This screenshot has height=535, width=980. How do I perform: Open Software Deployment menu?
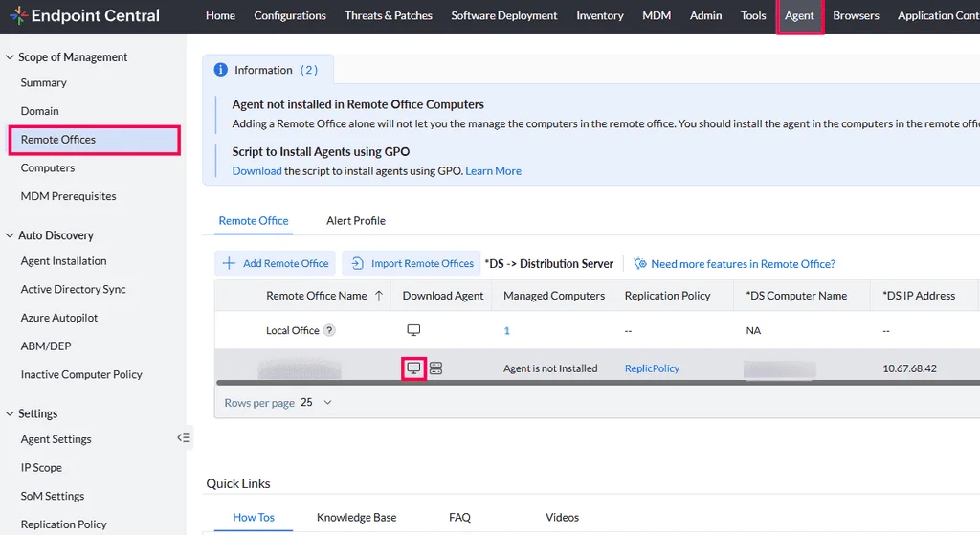coord(503,15)
